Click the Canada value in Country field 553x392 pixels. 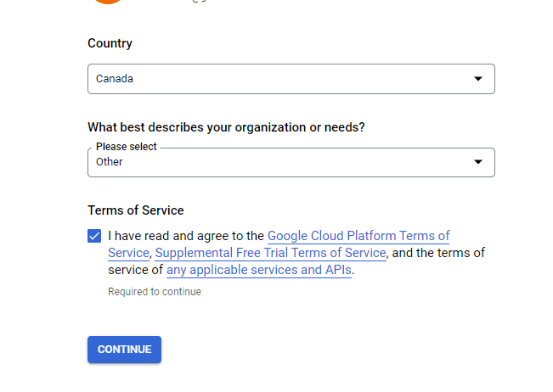115,79
